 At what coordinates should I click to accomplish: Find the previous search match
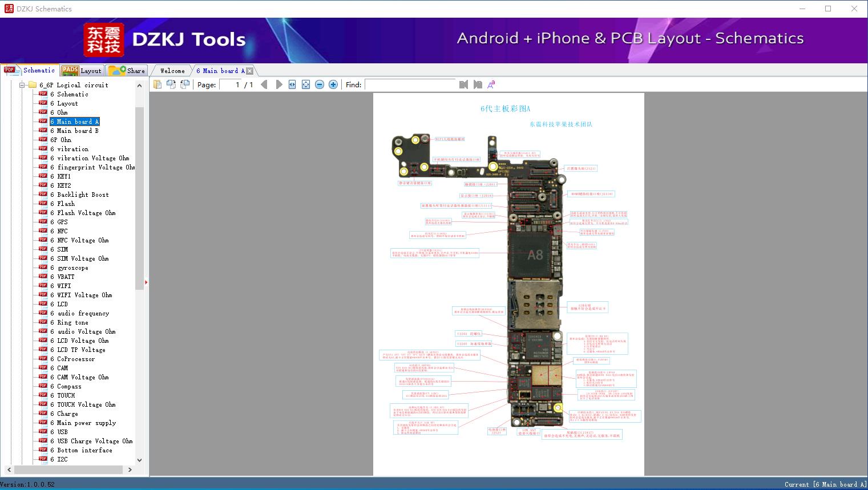point(463,84)
